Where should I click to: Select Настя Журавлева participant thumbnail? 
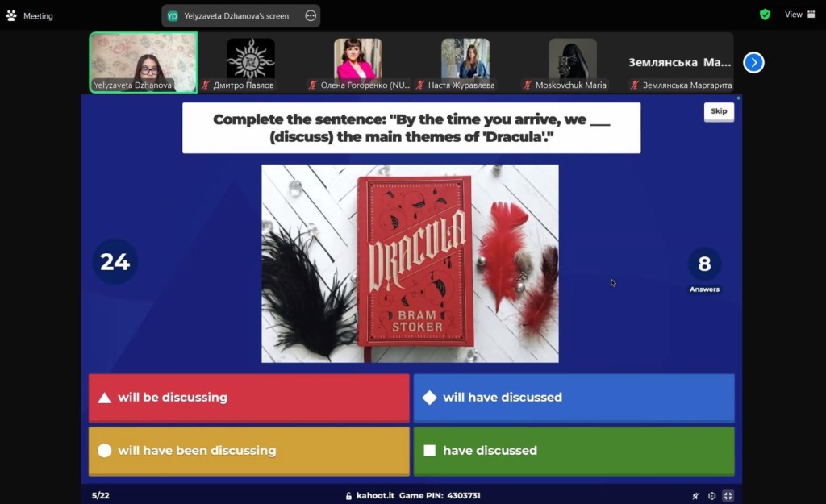[x=465, y=62]
